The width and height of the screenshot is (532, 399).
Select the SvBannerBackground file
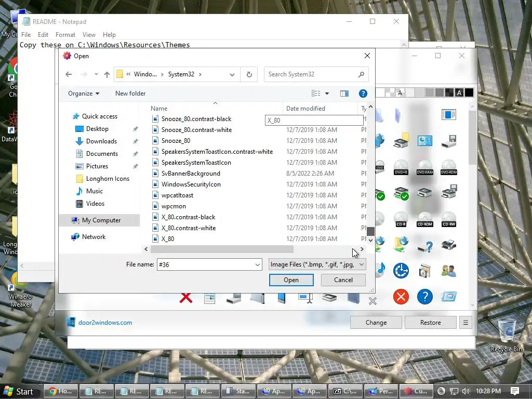tap(191, 174)
